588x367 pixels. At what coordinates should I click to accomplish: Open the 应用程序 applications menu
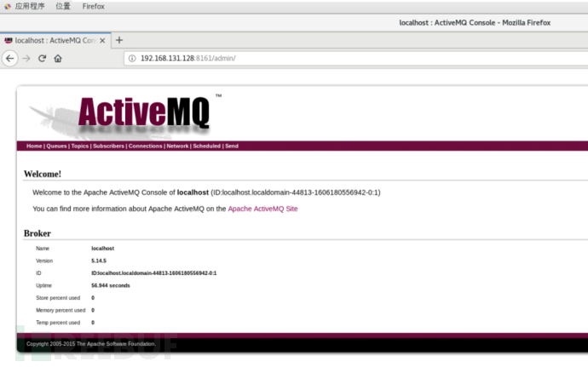click(30, 6)
